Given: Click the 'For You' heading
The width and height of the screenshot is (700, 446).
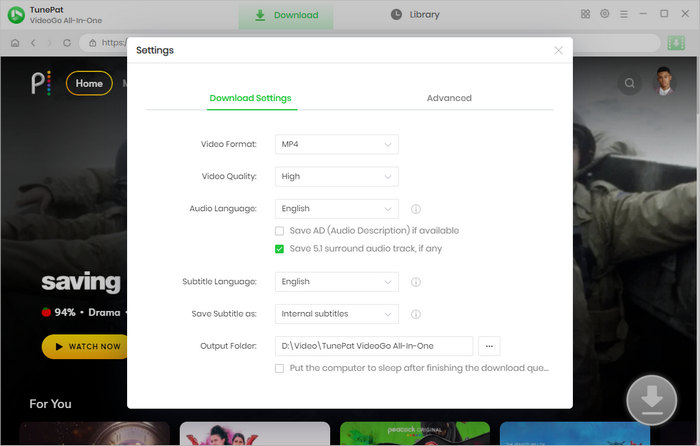Looking at the screenshot, I should (50, 404).
